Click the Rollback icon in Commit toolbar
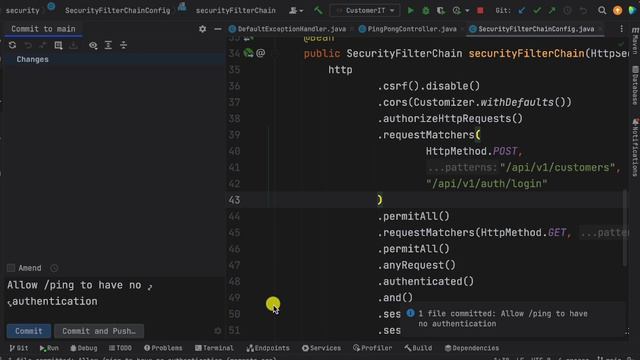This screenshot has width=640, height=360. [28, 45]
